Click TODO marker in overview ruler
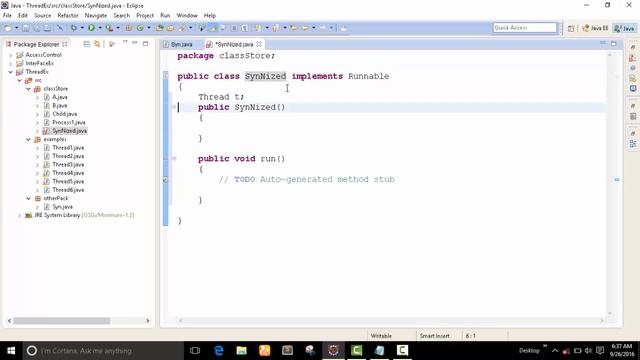This screenshot has height=360, width=640. (x=616, y=179)
